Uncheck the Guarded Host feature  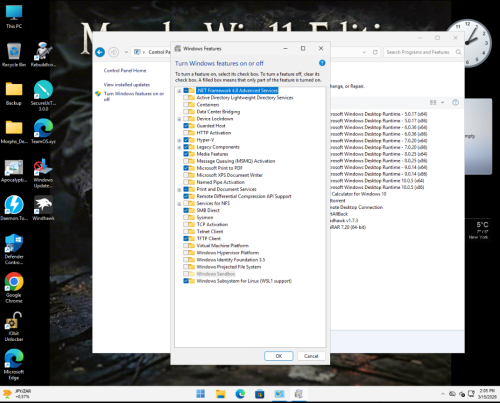tap(186, 126)
